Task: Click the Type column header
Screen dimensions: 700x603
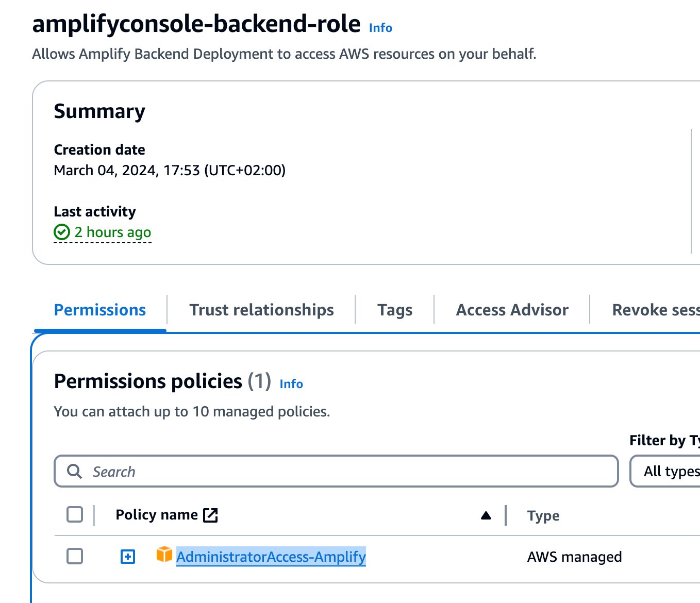Action: pos(543,515)
